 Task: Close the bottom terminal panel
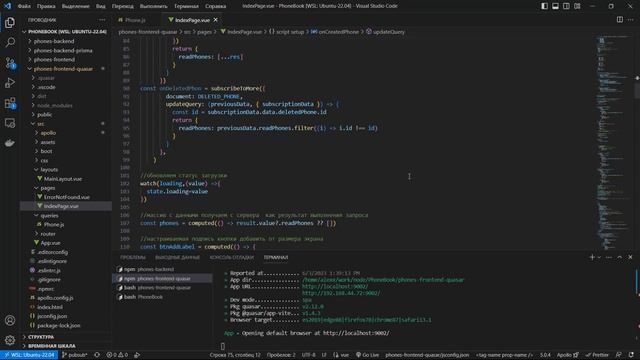click(x=631, y=257)
